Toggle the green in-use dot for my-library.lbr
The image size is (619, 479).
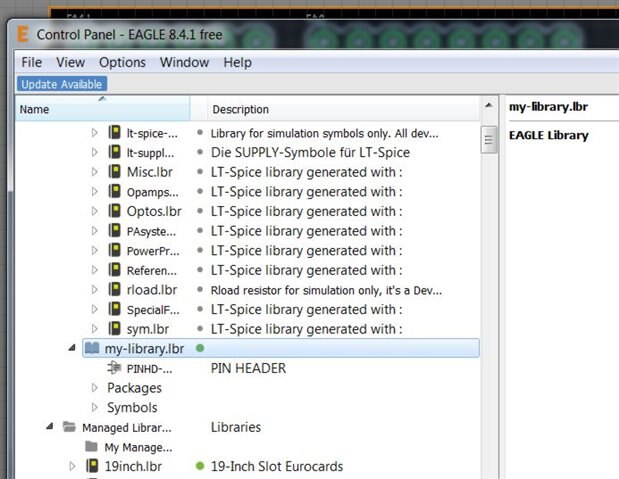pos(199,348)
